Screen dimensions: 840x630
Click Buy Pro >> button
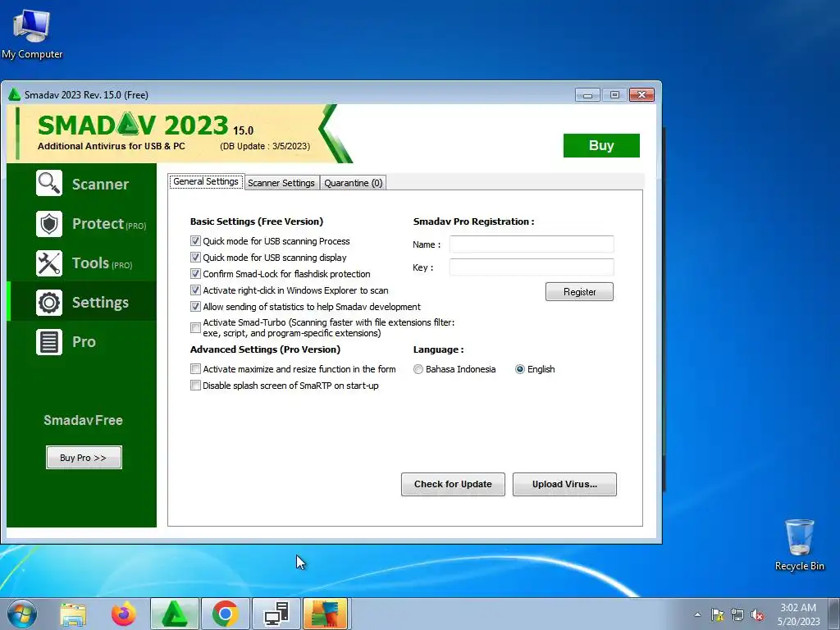(x=84, y=458)
